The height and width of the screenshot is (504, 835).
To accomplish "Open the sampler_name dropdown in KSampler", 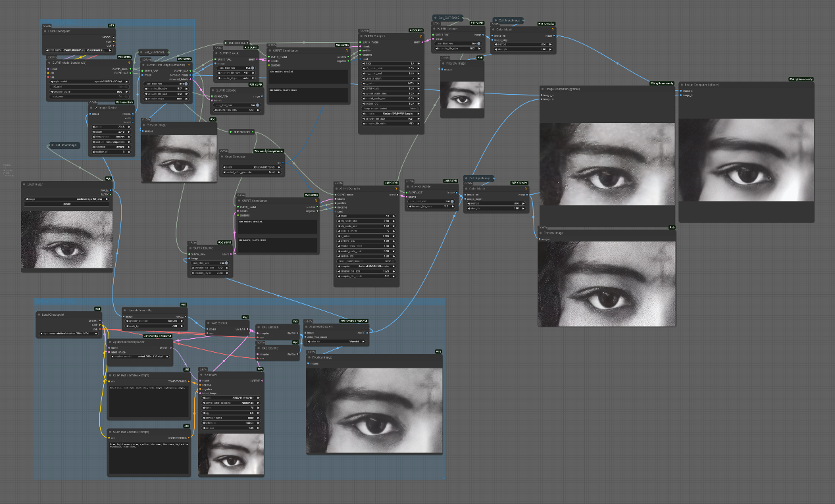I will point(231,416).
